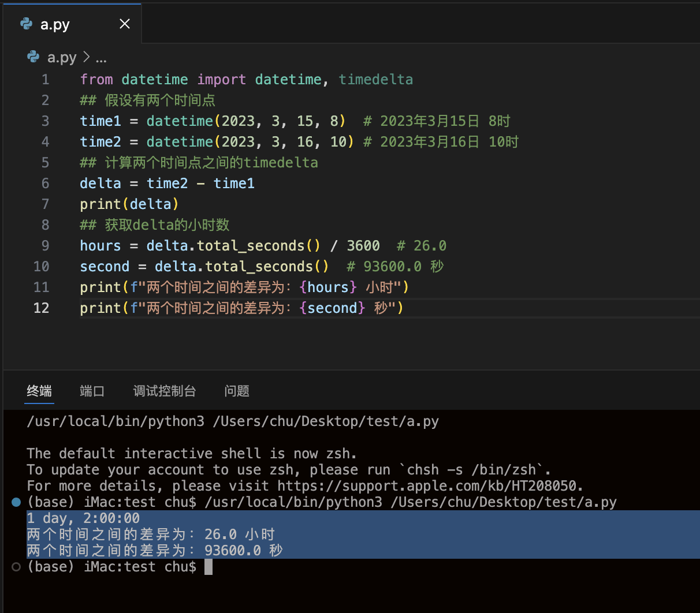700x613 pixels.
Task: Open the 调试控制台 panel tab
Action: (x=165, y=391)
